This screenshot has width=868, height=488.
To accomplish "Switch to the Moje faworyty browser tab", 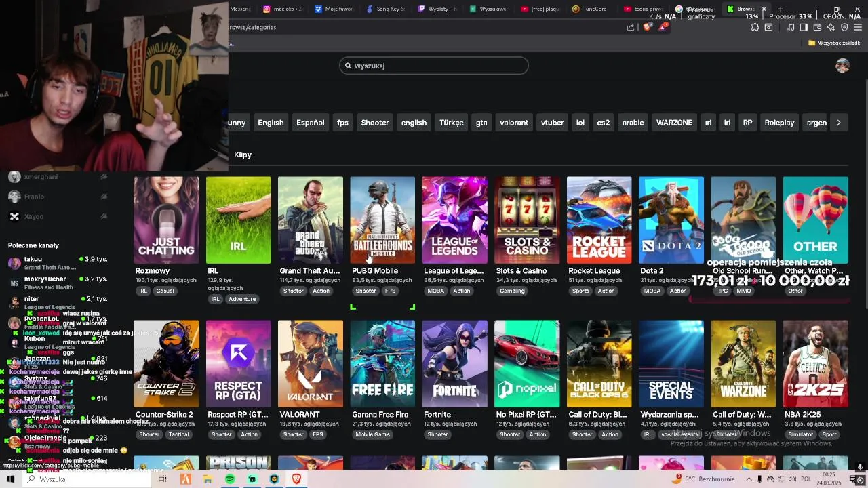I will click(x=334, y=9).
